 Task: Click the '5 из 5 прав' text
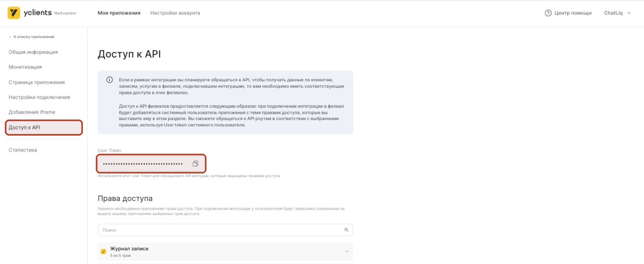(121, 256)
